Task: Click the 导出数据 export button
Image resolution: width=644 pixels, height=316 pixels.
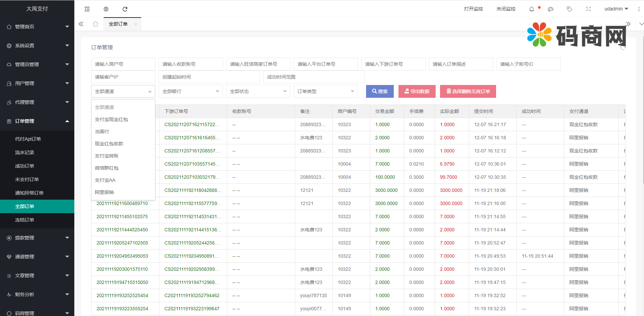Action: coord(417,91)
